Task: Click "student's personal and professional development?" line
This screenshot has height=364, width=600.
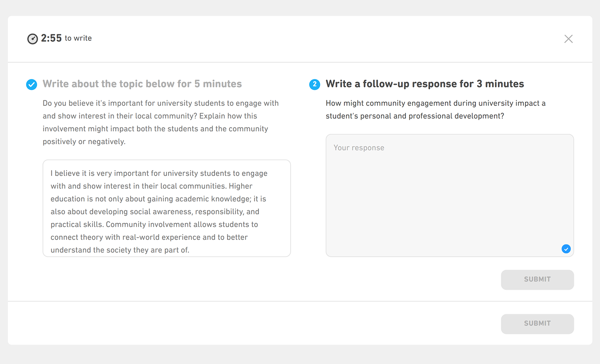Action: tap(415, 116)
